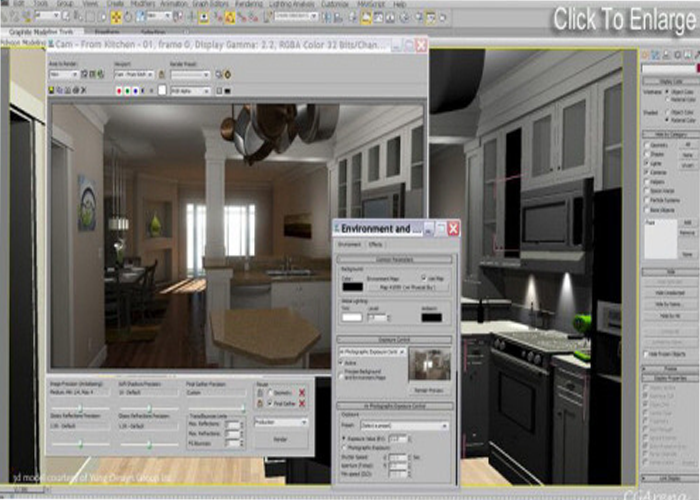The height and width of the screenshot is (500, 700).
Task: Open the Modify command panel tab icon
Action: (655, 55)
